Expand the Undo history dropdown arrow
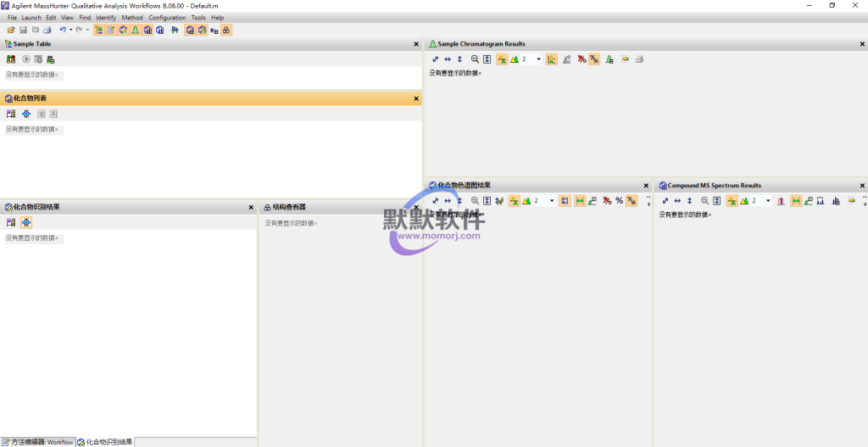Viewport: 868px width, 447px height. [70, 31]
